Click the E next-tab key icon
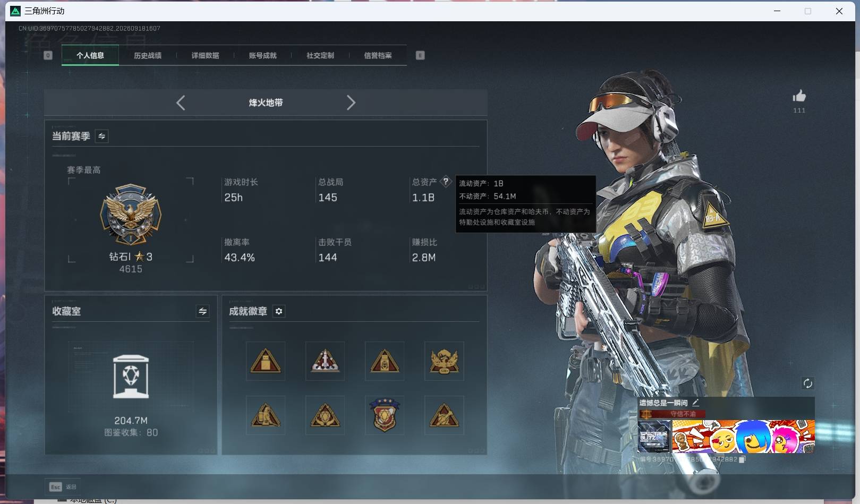The height and width of the screenshot is (504, 860). point(420,55)
